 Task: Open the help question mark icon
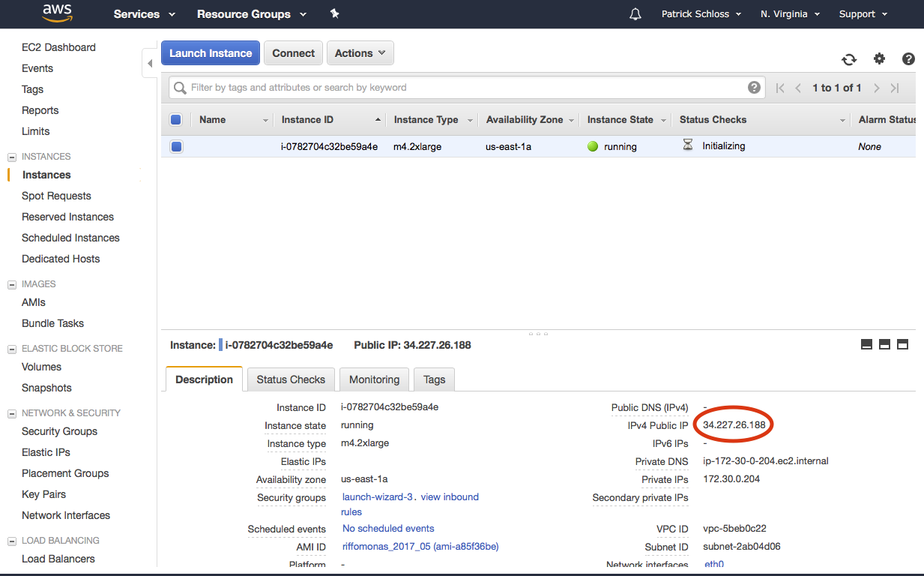coord(908,58)
